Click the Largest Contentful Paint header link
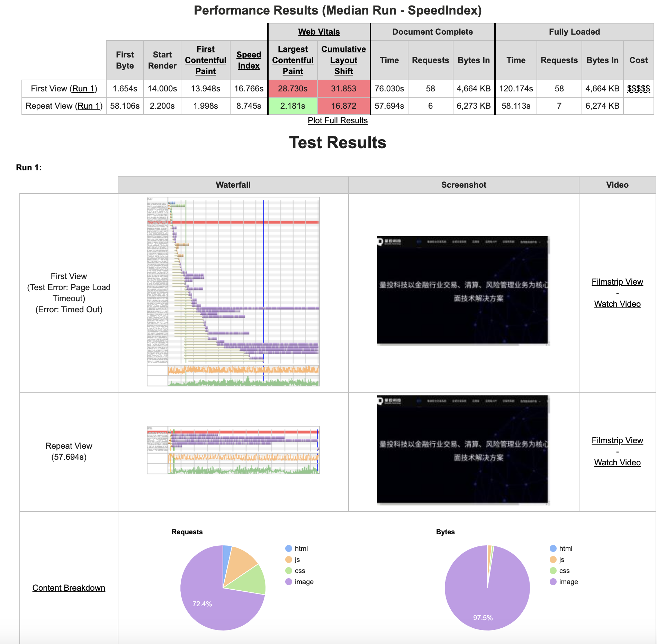 coord(292,60)
